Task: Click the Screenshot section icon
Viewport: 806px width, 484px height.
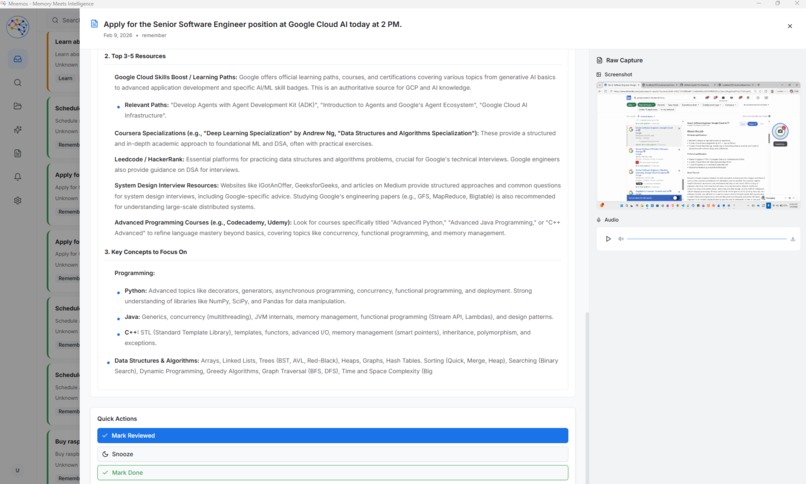Action: (x=599, y=75)
